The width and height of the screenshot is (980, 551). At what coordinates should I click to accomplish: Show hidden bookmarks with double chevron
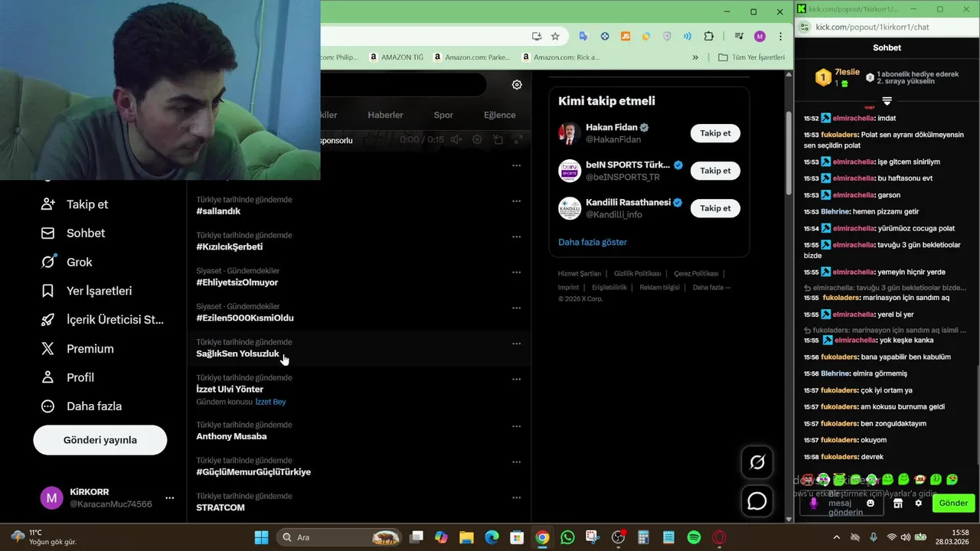(695, 57)
